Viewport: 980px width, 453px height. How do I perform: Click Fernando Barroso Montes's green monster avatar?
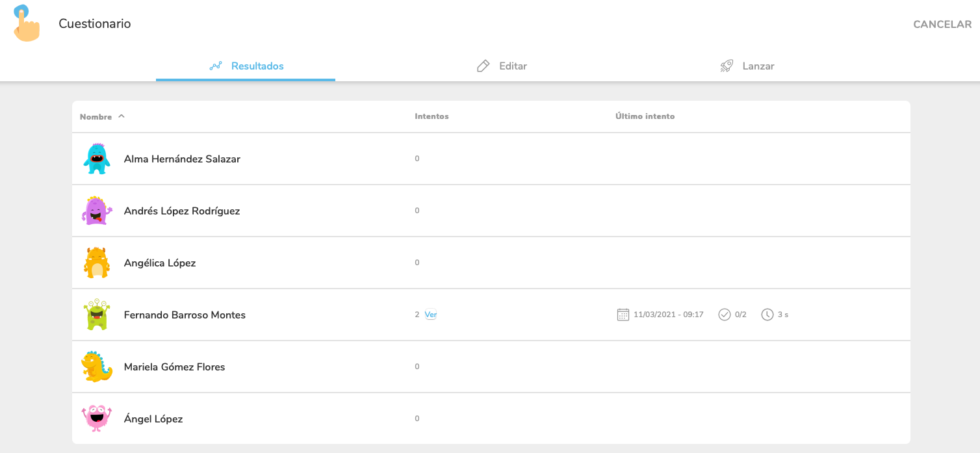click(x=97, y=315)
